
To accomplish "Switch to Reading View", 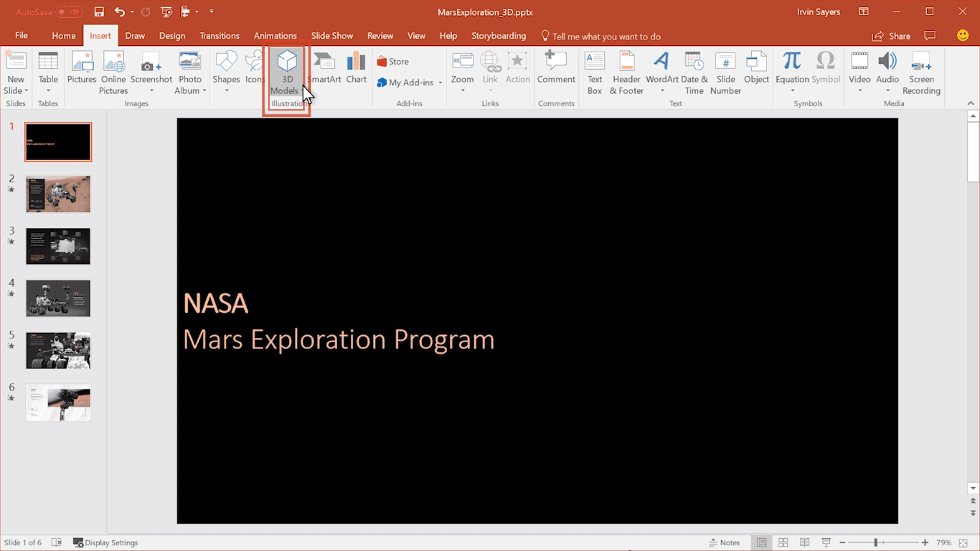I will [x=805, y=543].
